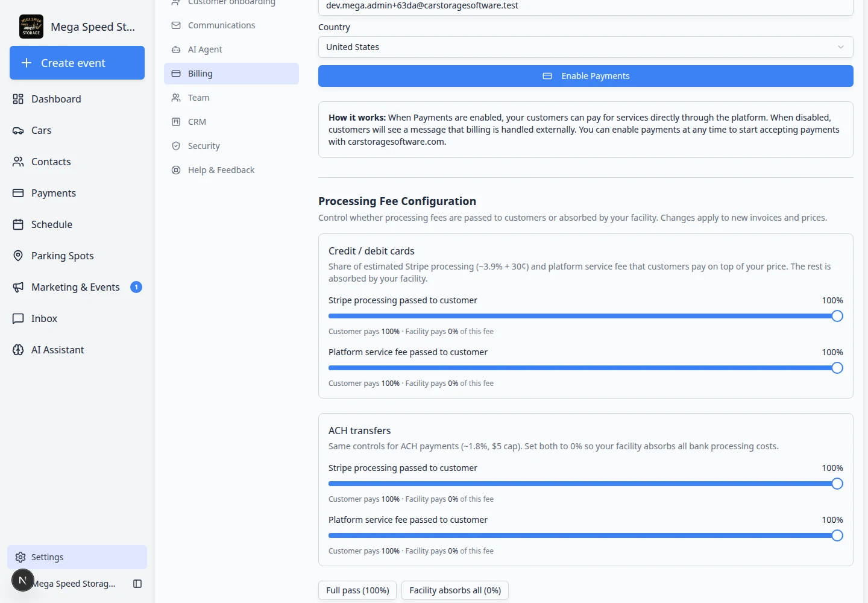Image resolution: width=868 pixels, height=603 pixels.
Task: Click the Parking Spots pin icon
Action: coord(18,256)
